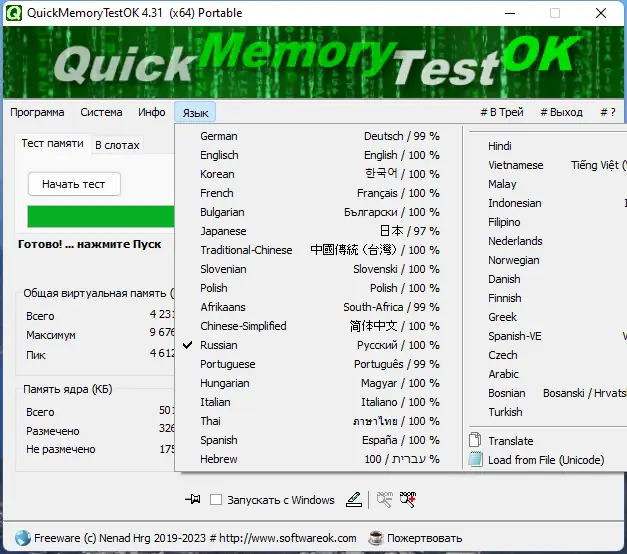This screenshot has height=554, width=627.
Task: Click the QuickMemoryTestOK app icon in title bar
Action: point(13,13)
